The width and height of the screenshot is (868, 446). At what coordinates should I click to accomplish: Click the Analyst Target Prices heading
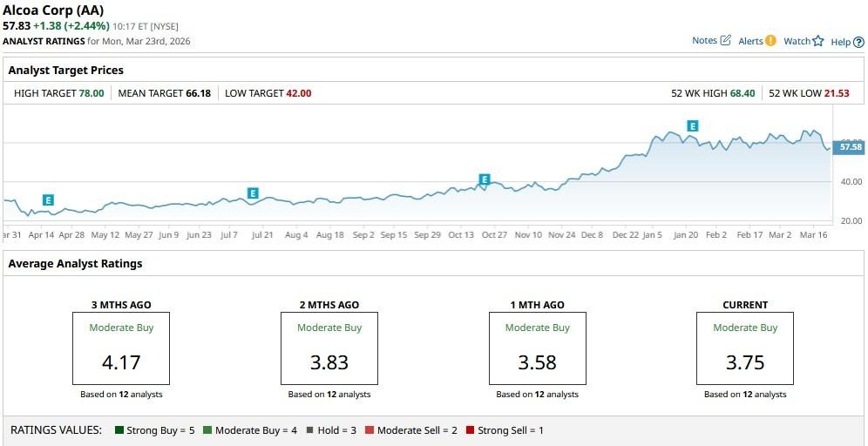coord(66,71)
